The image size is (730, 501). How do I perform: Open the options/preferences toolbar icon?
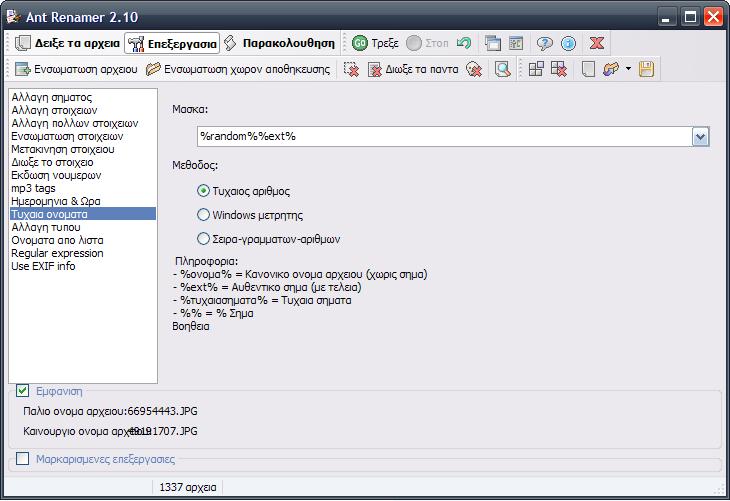pyautogui.click(x=516, y=43)
